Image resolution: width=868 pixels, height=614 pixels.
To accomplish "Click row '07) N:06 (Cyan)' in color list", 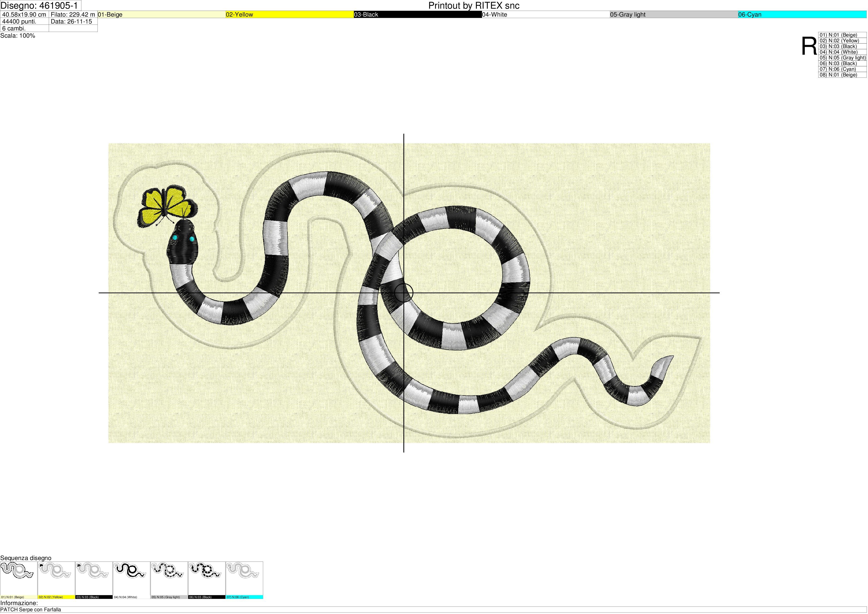I will click(843, 69).
